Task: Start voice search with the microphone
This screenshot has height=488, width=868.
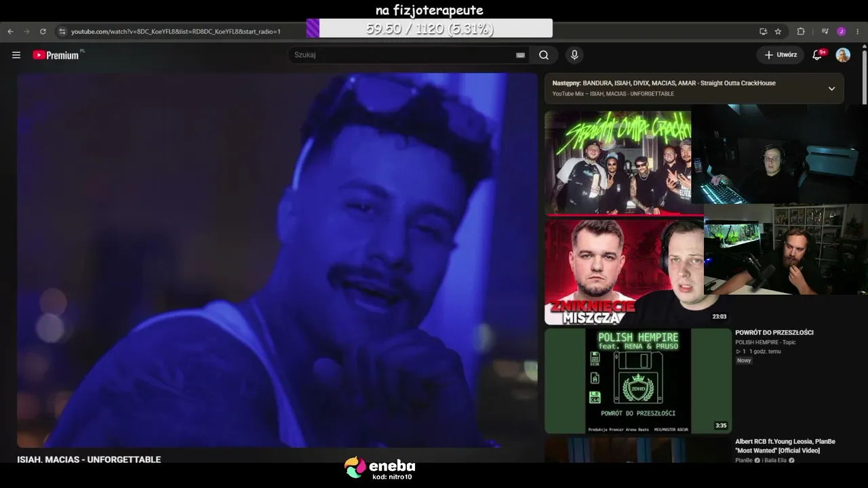Action: tap(574, 55)
